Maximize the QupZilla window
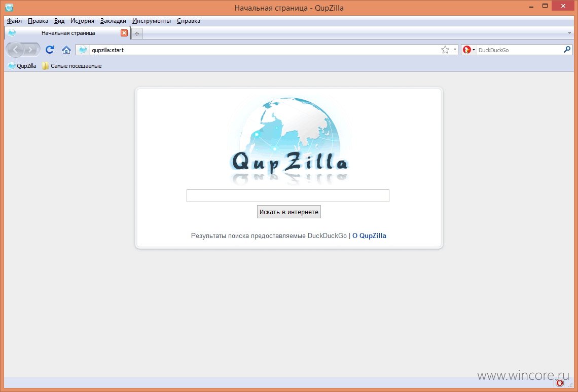 545,6
